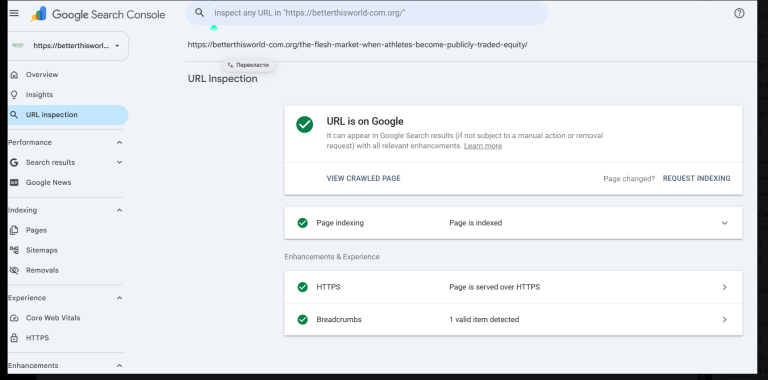The image size is (768, 380).
Task: Click the Sitemaps icon
Action: click(x=14, y=250)
